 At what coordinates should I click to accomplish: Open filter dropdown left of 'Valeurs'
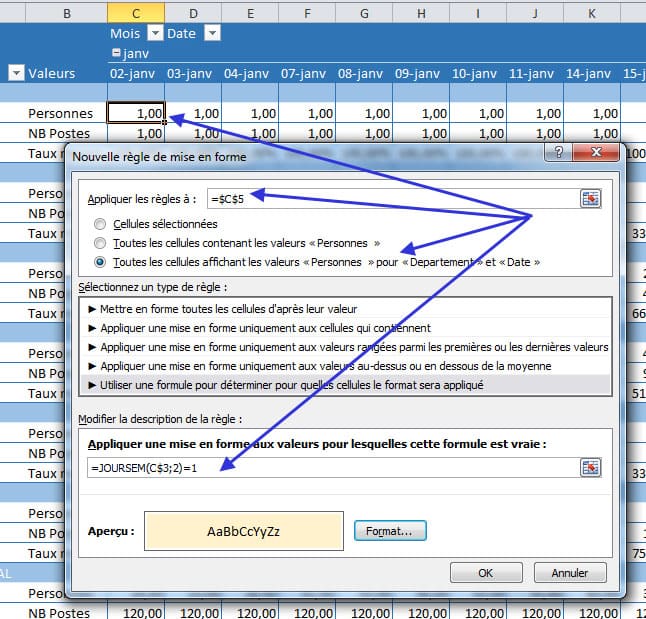point(16,73)
